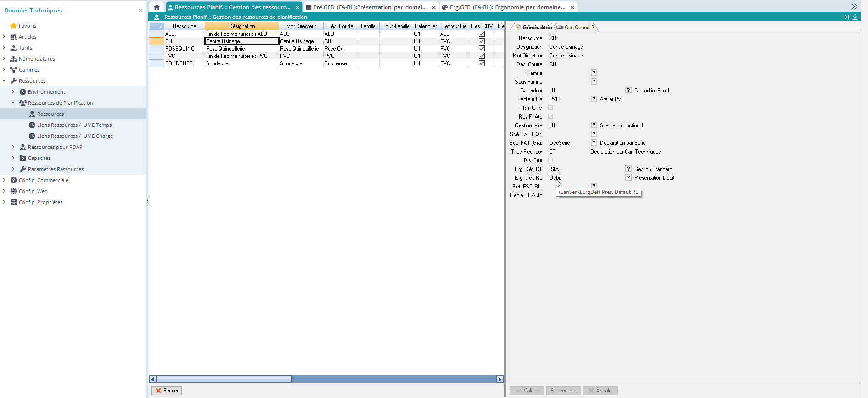Screen dimensions: 868x398
Task: Click the download arrow icon in header
Action: tap(855, 17)
